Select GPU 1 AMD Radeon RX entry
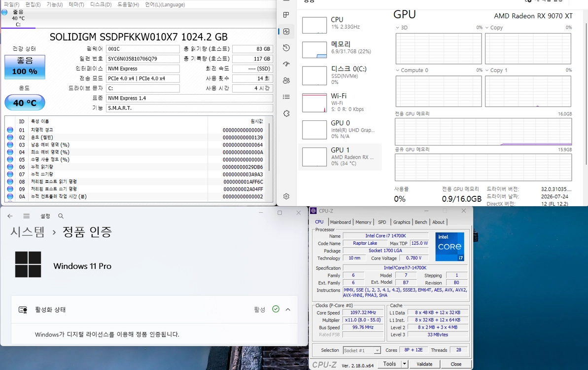Image resolution: width=588 pixels, height=370 pixels. (340, 156)
